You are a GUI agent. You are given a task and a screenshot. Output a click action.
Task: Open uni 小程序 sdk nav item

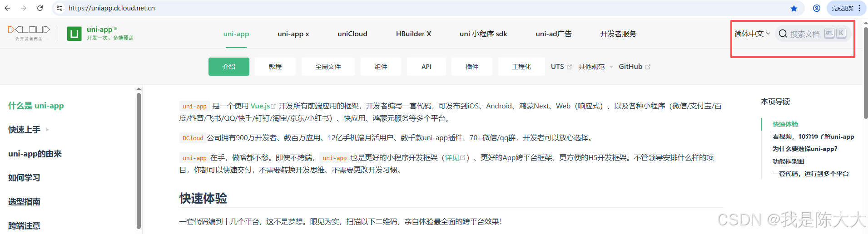(483, 34)
